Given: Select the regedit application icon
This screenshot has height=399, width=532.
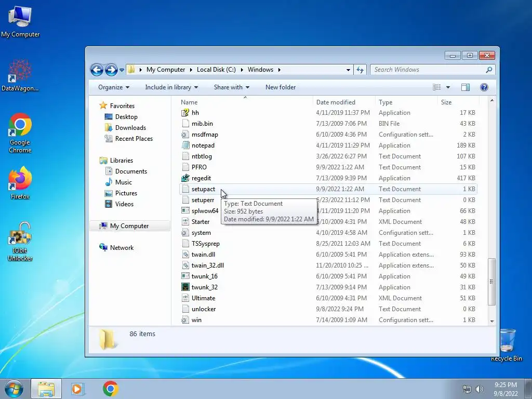Looking at the screenshot, I should 185,178.
